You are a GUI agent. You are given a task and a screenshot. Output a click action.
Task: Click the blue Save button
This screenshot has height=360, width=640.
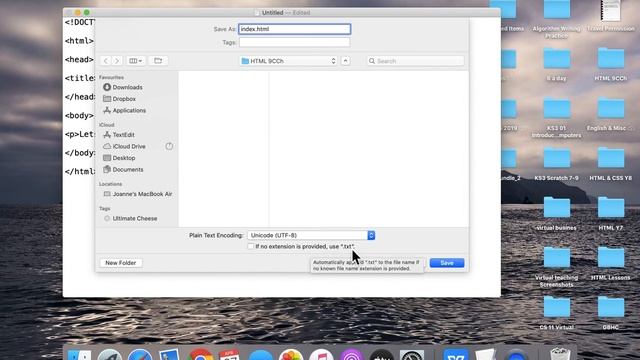click(x=447, y=263)
